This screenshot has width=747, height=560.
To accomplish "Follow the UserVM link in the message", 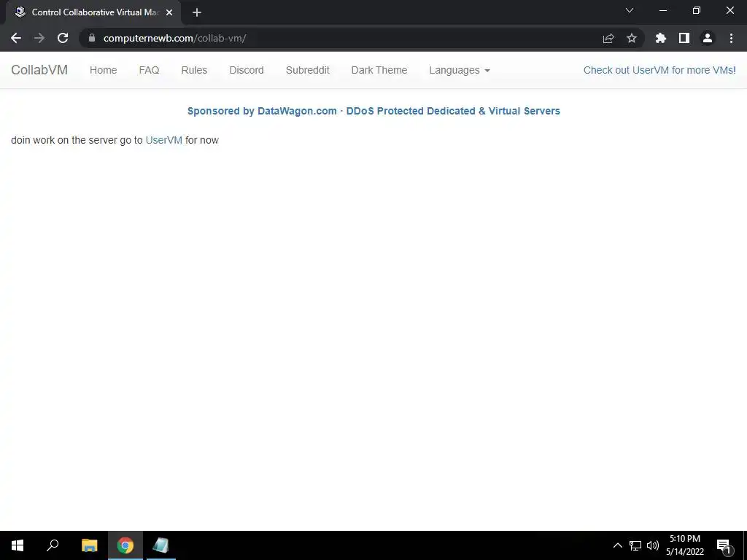I will pos(164,140).
